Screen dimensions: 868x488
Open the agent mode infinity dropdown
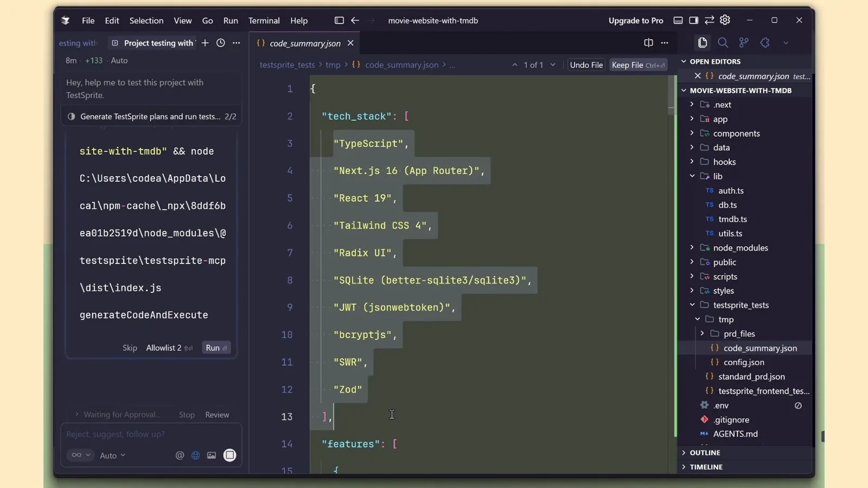(x=80, y=455)
